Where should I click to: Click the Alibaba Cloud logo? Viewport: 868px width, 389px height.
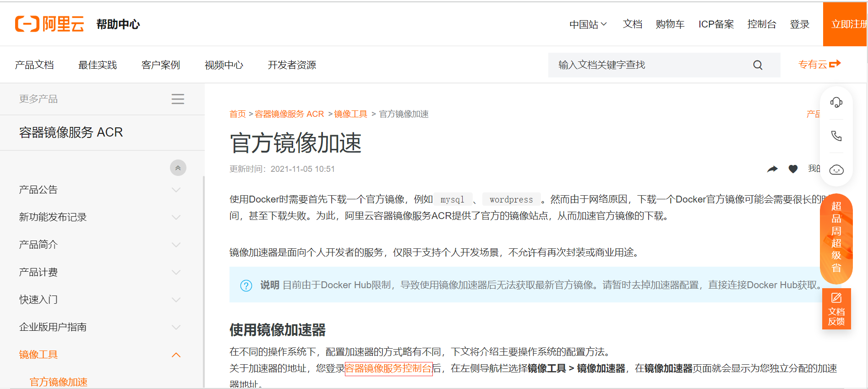[x=49, y=24]
